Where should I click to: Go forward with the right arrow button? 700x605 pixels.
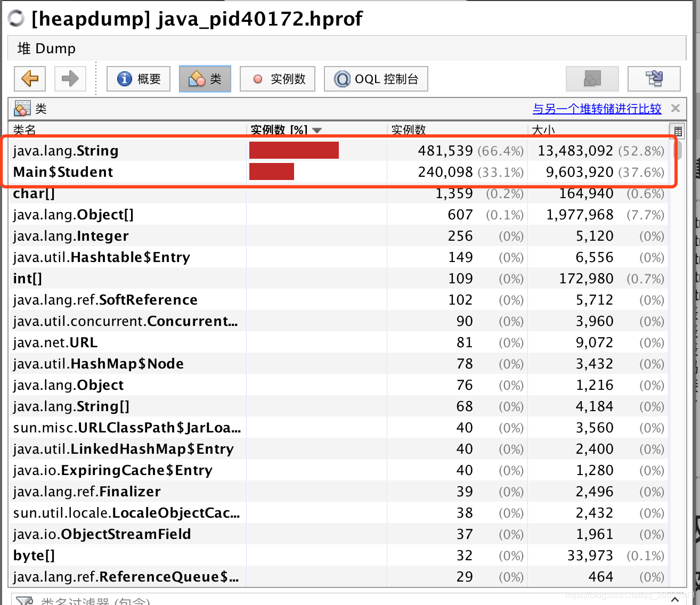(70, 79)
